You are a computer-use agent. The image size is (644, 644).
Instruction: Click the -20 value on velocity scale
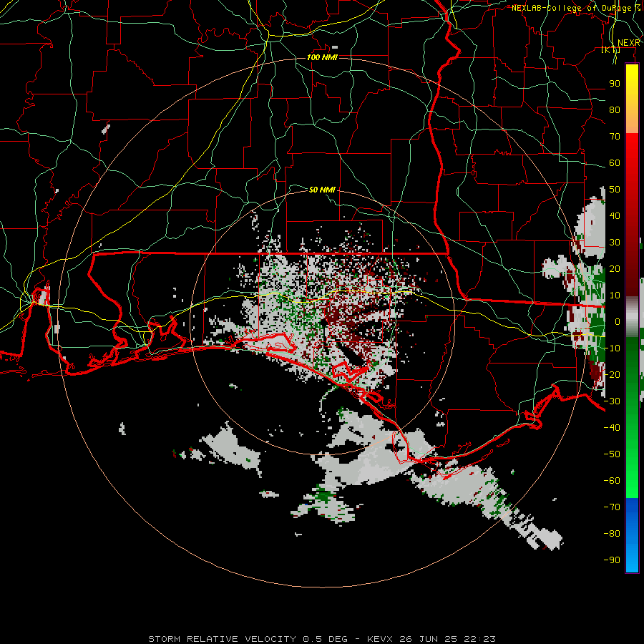(x=612, y=375)
